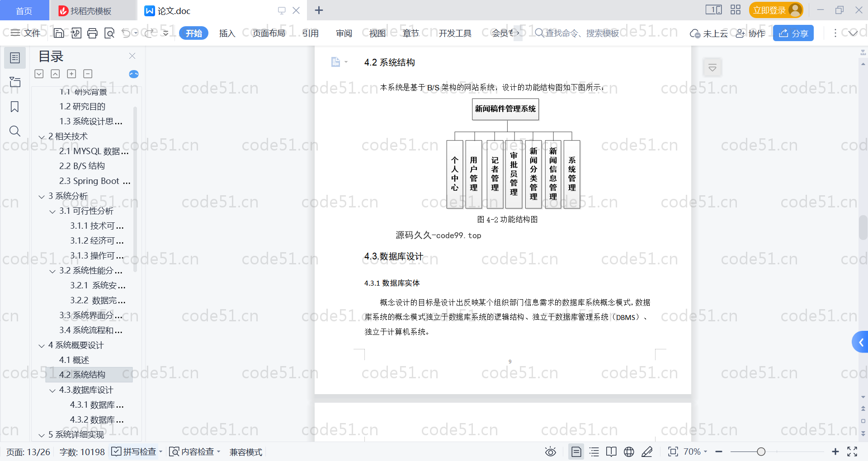Click the Save icon in toolbar
This screenshot has height=461, width=868.
pyautogui.click(x=59, y=33)
